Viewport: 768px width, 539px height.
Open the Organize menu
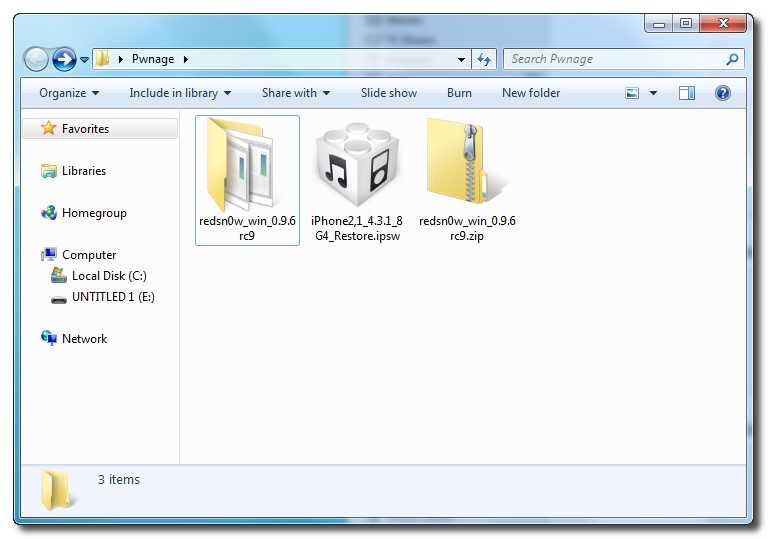point(69,93)
